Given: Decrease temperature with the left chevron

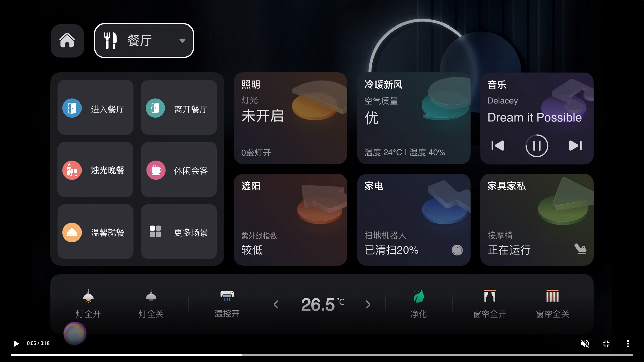Looking at the screenshot, I should point(276,304).
